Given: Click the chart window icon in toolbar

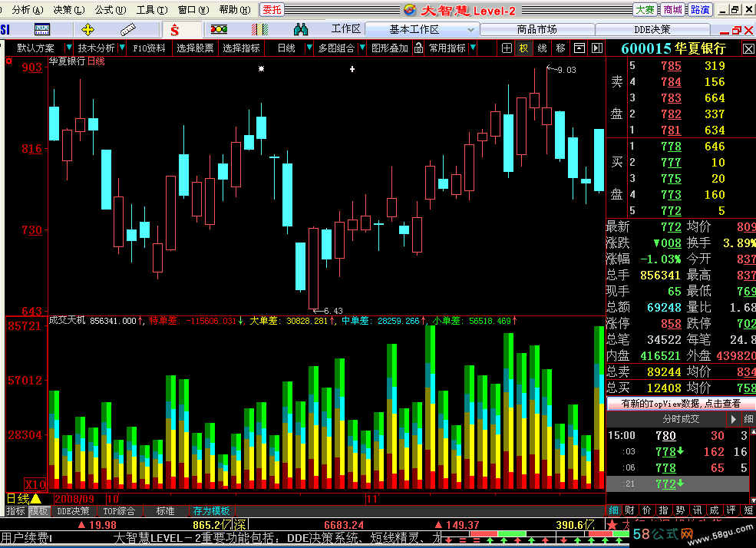Looking at the screenshot, I should pos(42,30).
